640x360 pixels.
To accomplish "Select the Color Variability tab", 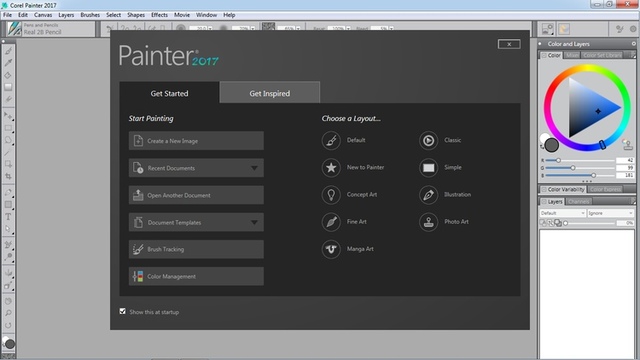I will tap(563, 189).
